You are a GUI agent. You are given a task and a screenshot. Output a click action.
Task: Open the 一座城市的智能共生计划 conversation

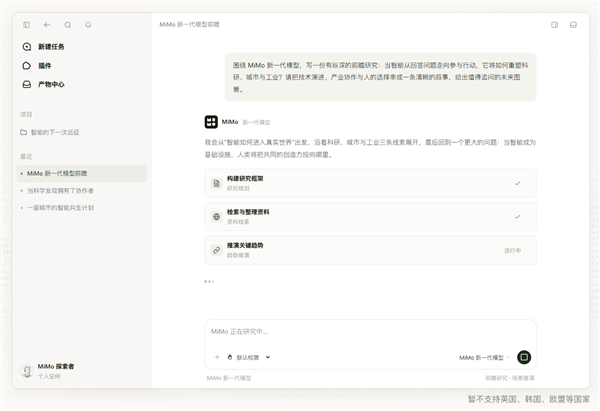point(60,207)
